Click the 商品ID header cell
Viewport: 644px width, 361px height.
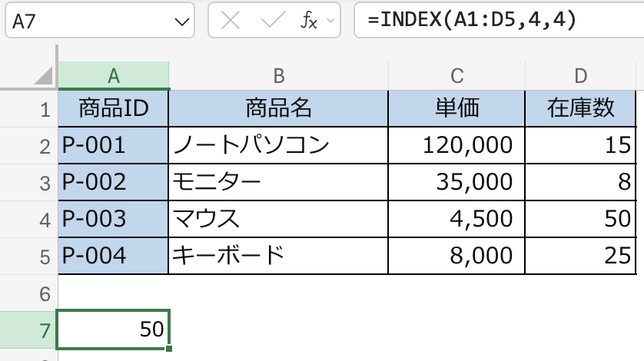click(114, 109)
